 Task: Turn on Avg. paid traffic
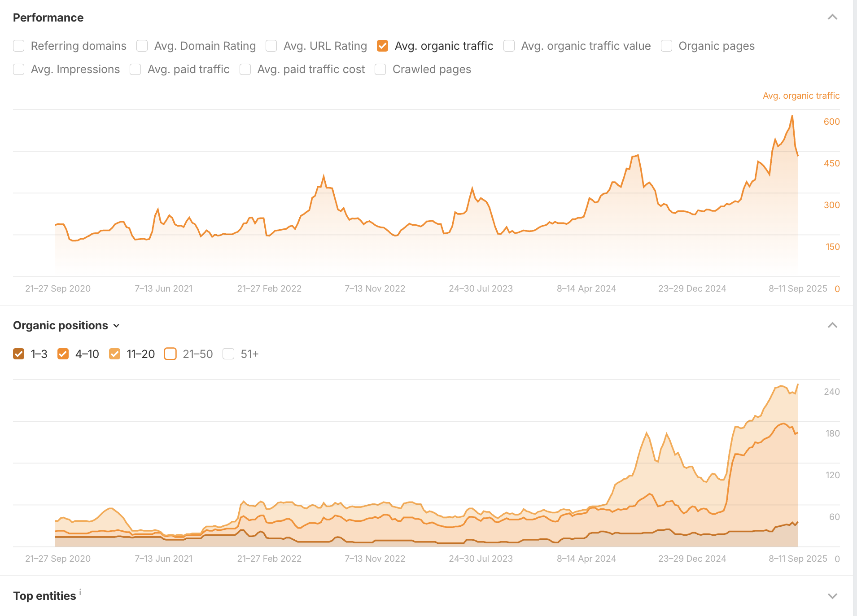pyautogui.click(x=136, y=69)
